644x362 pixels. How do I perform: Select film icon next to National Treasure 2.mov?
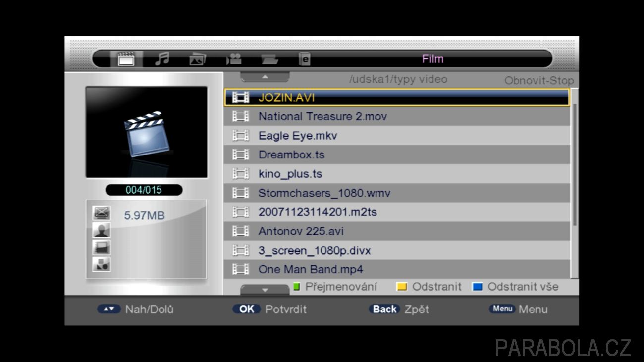click(241, 117)
